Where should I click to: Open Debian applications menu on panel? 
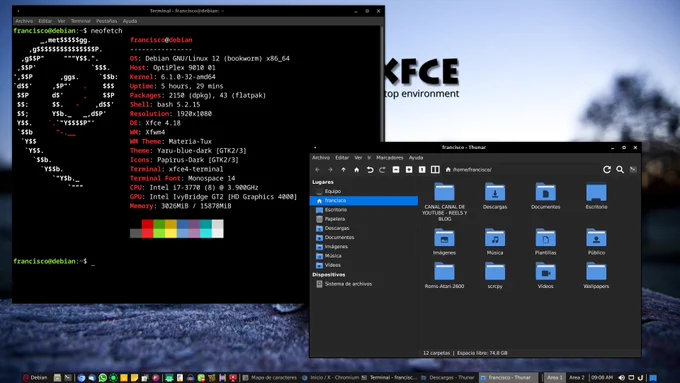tap(35, 378)
